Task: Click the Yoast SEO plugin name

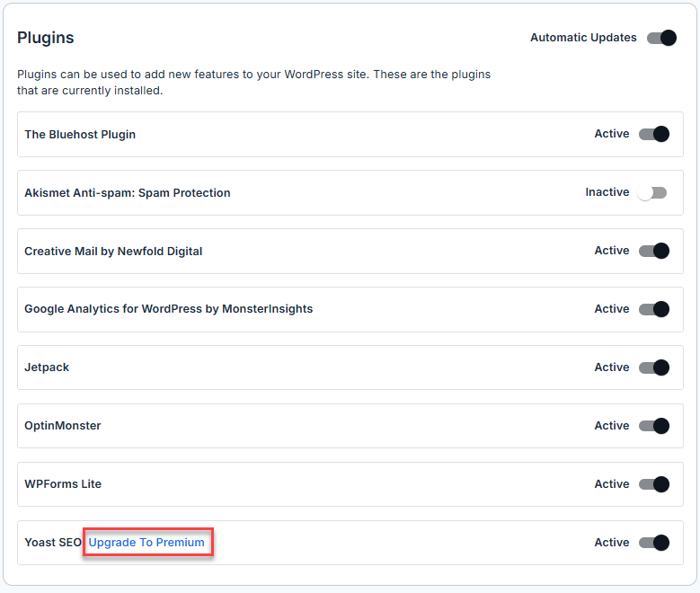Action: click(53, 542)
